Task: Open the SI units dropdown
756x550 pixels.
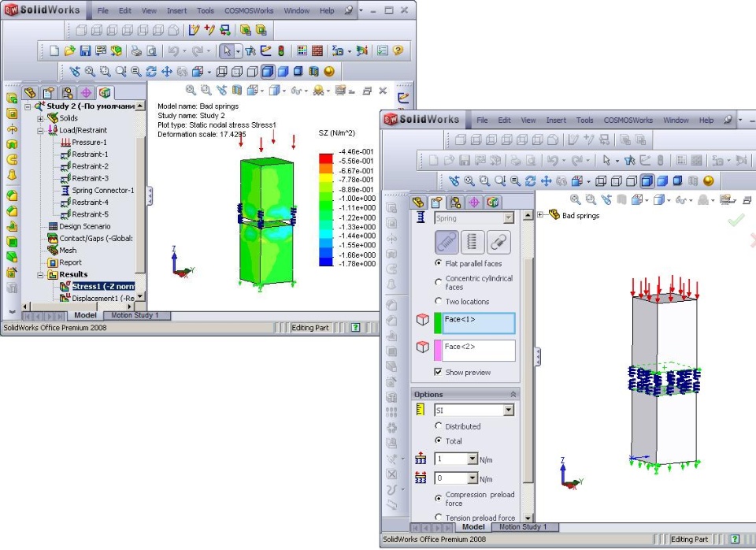Action: [x=509, y=410]
